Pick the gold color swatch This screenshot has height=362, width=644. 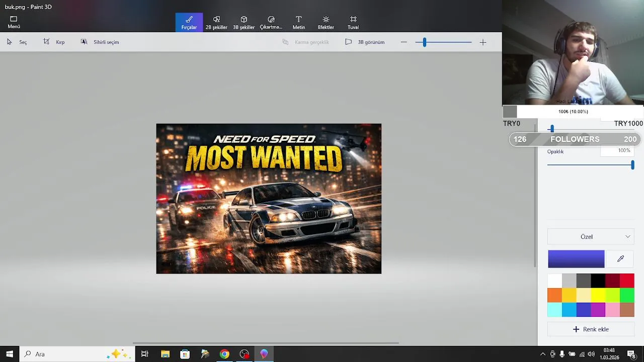pos(569,295)
